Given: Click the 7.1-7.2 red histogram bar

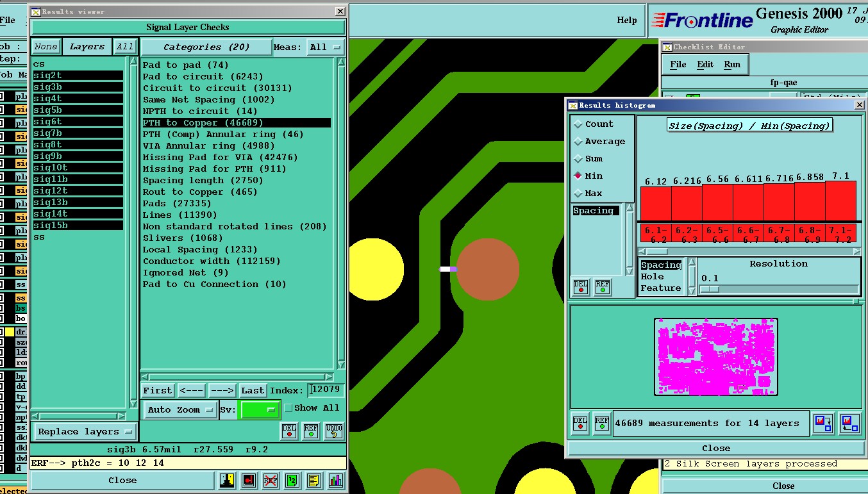Looking at the screenshot, I should click(840, 201).
